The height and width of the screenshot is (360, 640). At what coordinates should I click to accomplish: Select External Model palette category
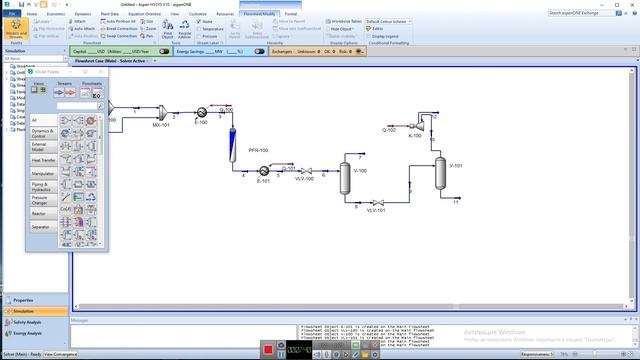click(x=43, y=147)
